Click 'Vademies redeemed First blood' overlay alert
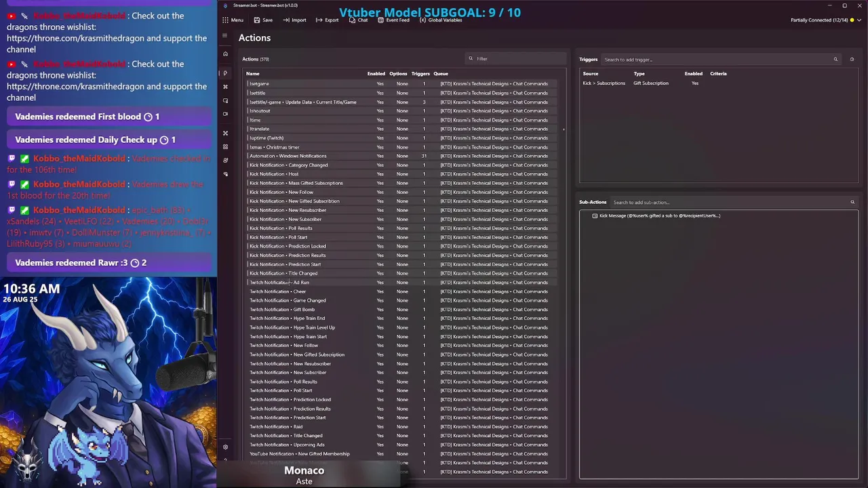This screenshot has width=868, height=488. pyautogui.click(x=108, y=117)
